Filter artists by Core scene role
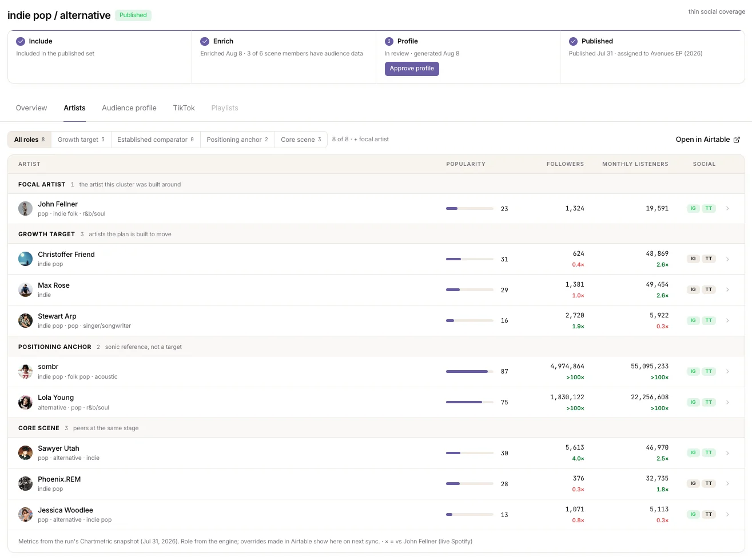 point(301,140)
